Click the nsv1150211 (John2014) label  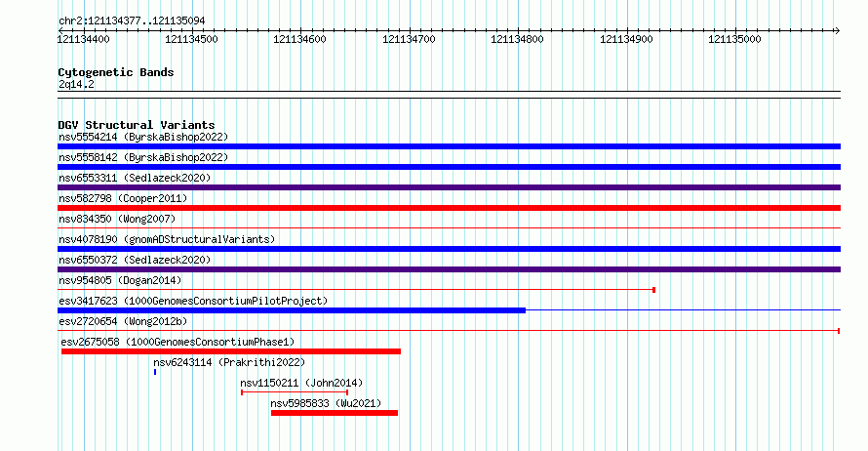pyautogui.click(x=301, y=383)
